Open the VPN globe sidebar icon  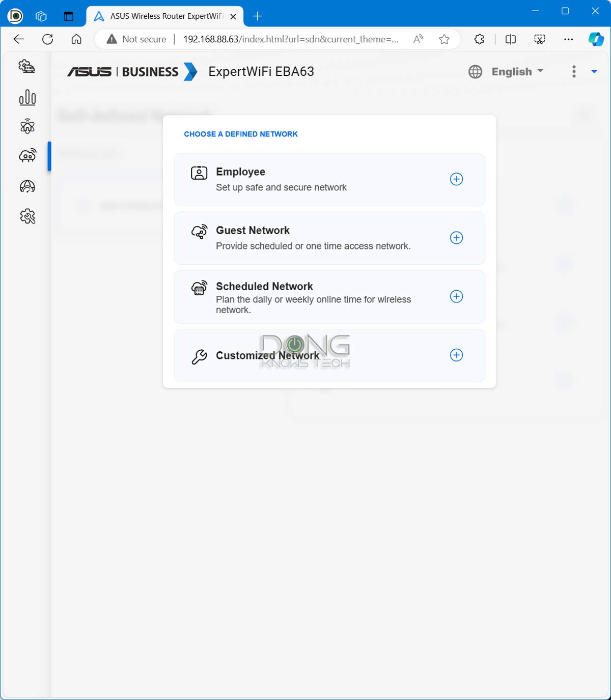[x=27, y=187]
